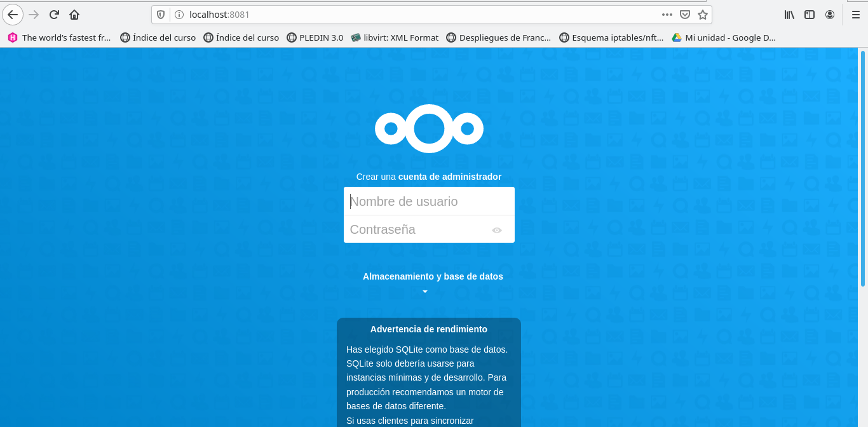The height and width of the screenshot is (427, 868).
Task: Show site information icon in address bar
Action: [x=179, y=14]
